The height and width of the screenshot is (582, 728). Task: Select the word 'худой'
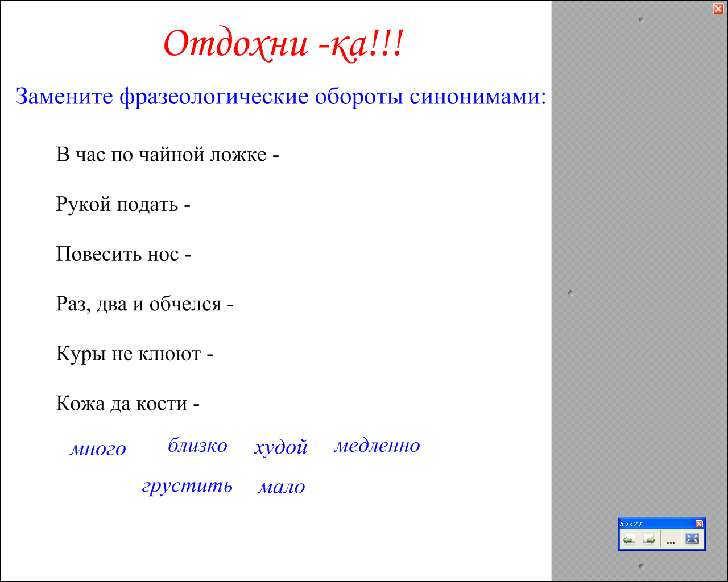pyautogui.click(x=281, y=447)
